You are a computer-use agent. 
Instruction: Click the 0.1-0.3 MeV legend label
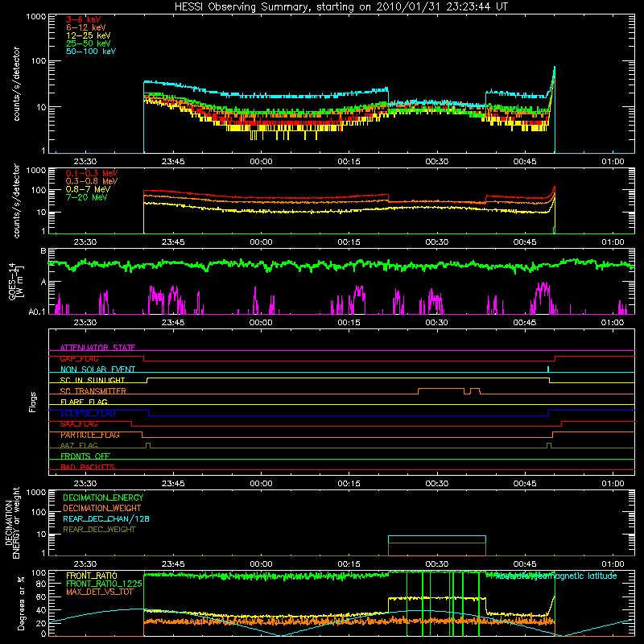click(92, 173)
